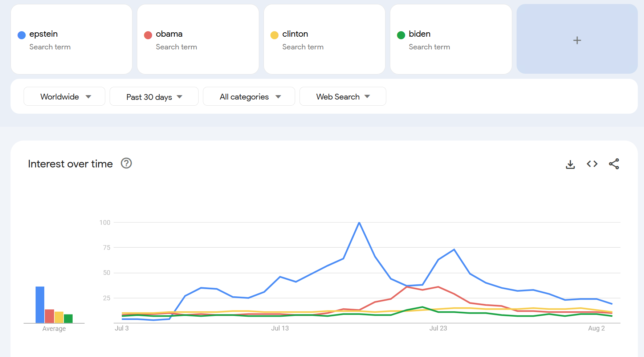The height and width of the screenshot is (357, 644).
Task: Click the Aug 2 axis label
Action: pos(596,328)
